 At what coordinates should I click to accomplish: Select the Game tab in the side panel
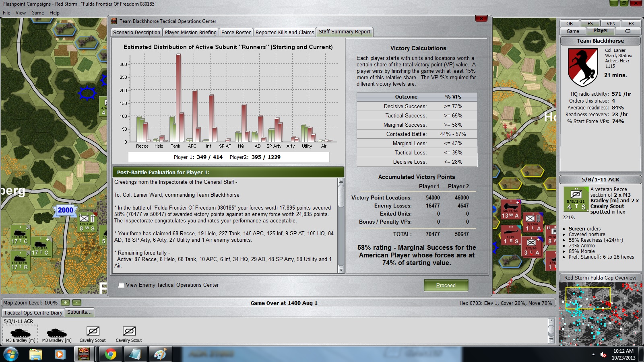573,31
